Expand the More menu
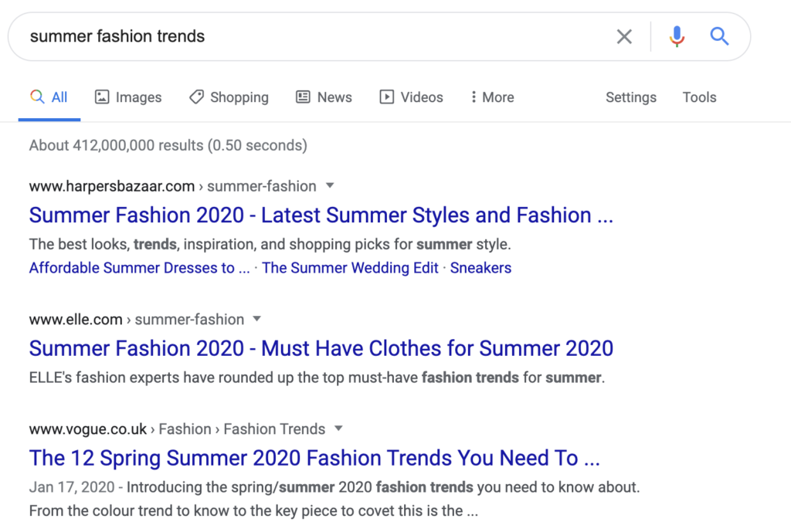 click(492, 97)
